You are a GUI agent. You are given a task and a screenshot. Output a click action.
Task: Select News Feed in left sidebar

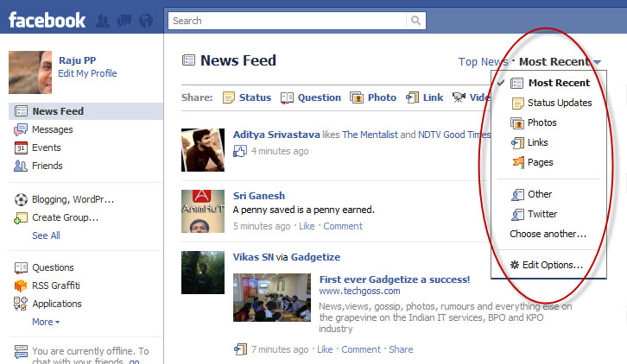(86, 111)
